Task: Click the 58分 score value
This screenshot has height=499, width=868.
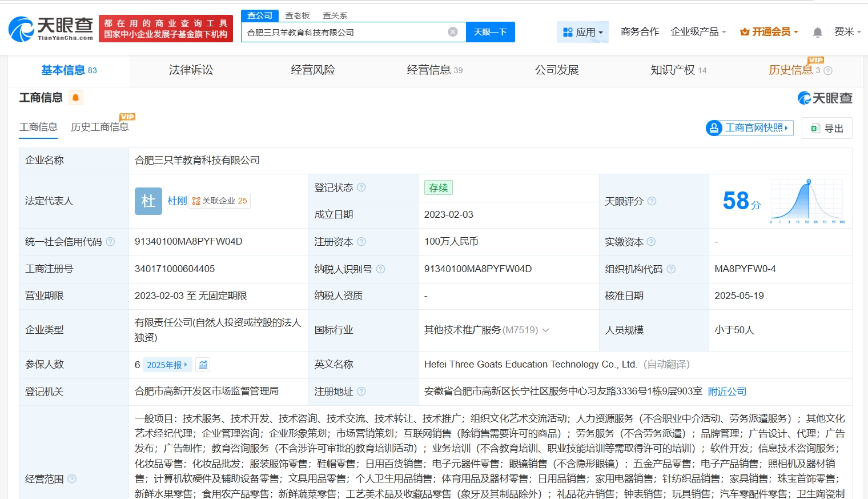Action: (741, 201)
